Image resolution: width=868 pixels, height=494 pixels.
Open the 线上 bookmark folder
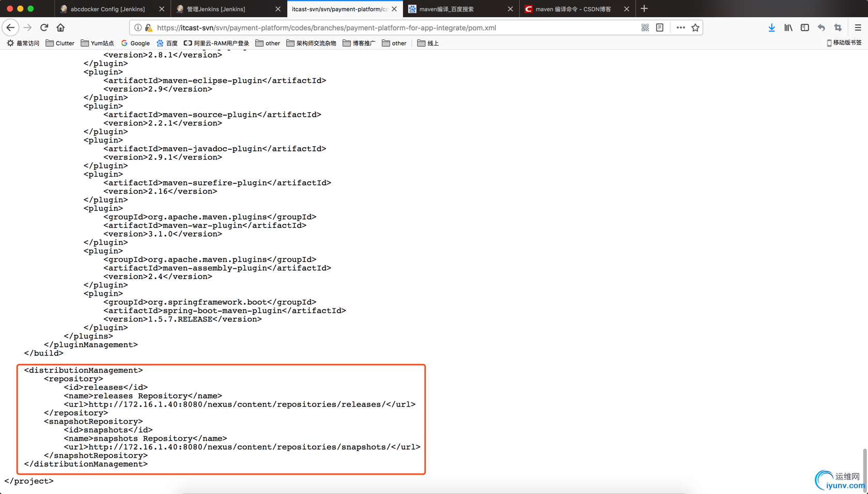point(428,43)
